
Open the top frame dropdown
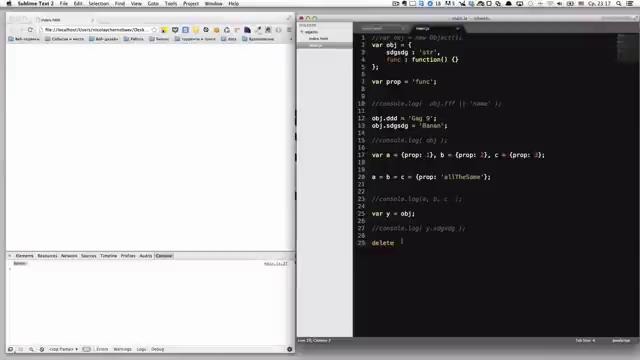[63, 349]
